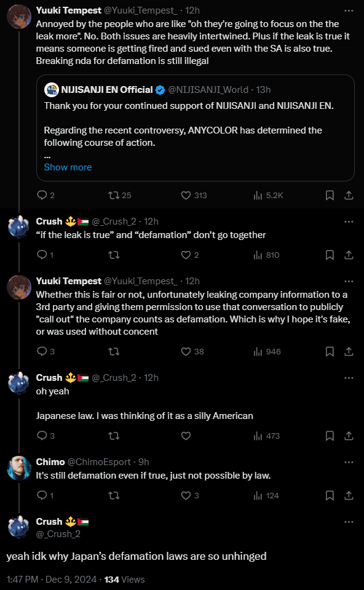Open @ChimoEsport handle link
The height and width of the screenshot is (590, 364).
click(x=99, y=461)
